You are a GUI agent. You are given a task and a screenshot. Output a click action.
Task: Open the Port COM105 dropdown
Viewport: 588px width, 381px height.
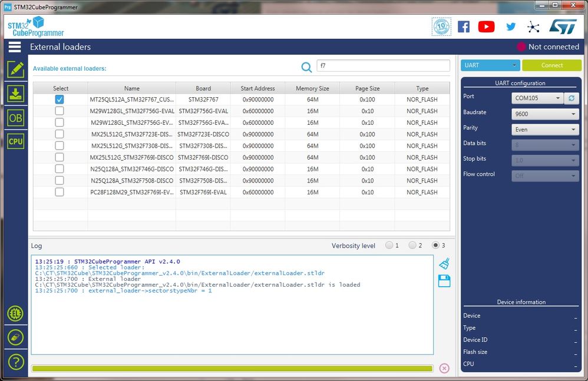[537, 98]
